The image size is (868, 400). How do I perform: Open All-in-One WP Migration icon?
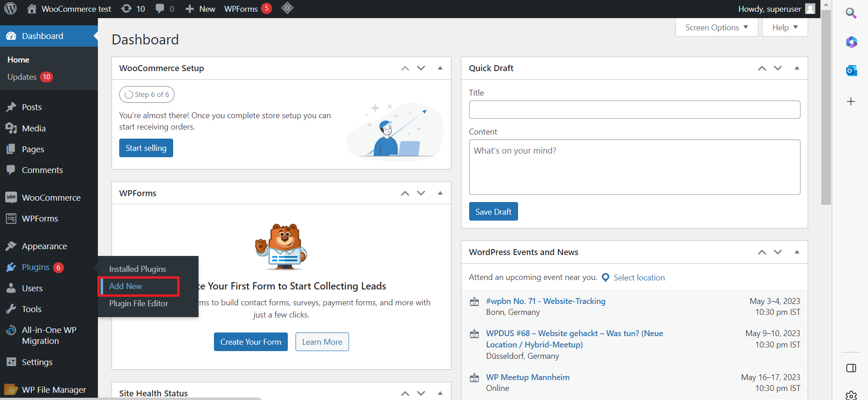[11, 330]
